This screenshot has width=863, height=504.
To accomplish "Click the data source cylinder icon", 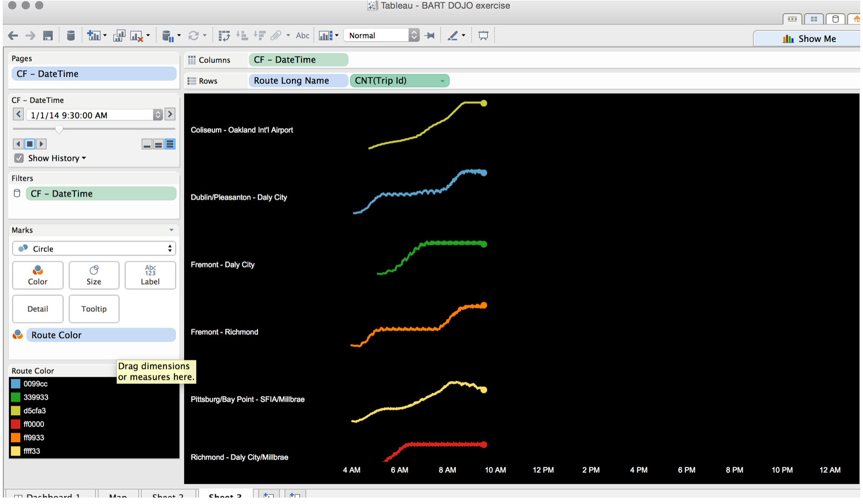I will coord(71,35).
